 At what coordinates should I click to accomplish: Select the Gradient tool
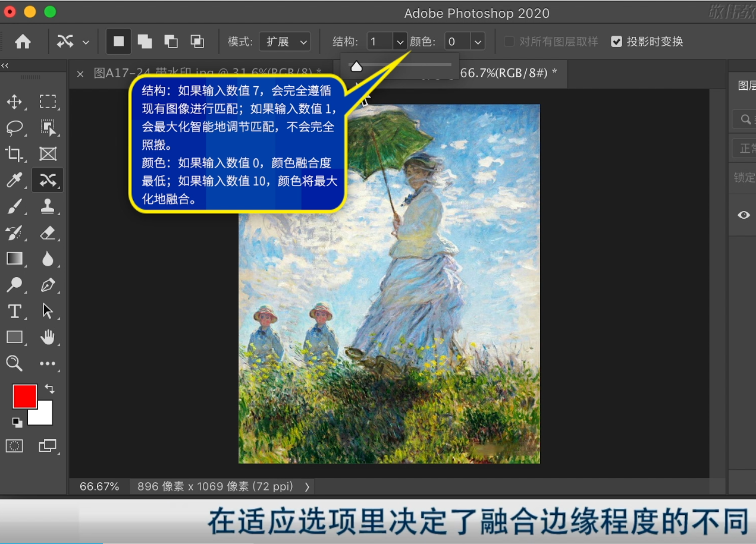click(x=14, y=259)
